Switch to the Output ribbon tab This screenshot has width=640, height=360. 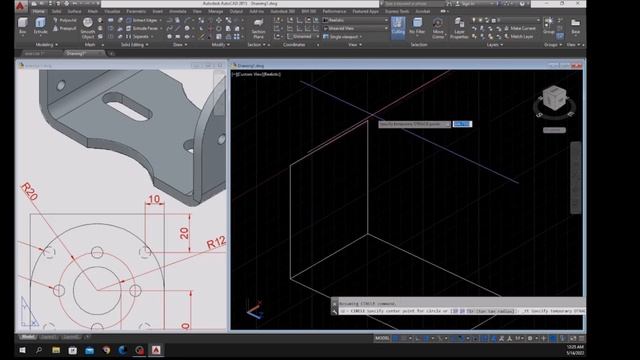(236, 11)
